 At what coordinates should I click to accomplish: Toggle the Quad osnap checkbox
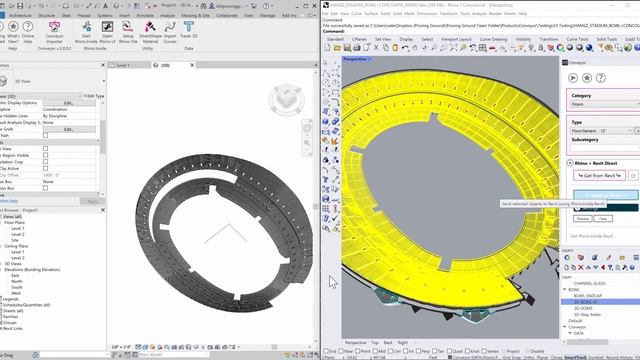[x=449, y=351]
